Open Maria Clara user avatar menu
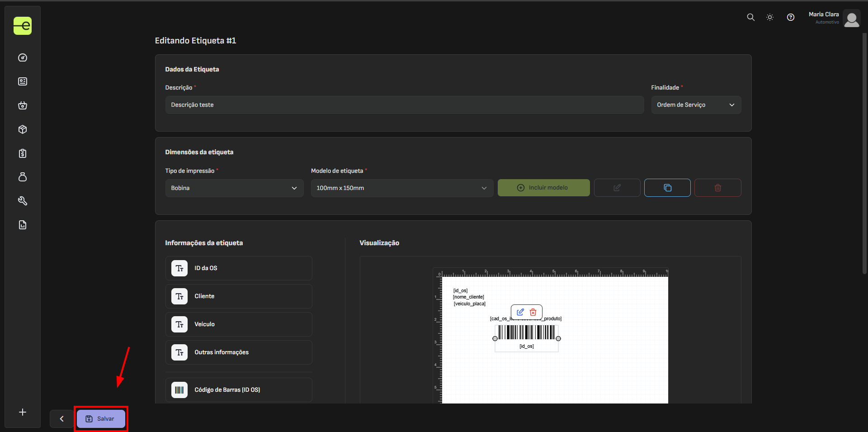The height and width of the screenshot is (432, 868). click(852, 19)
